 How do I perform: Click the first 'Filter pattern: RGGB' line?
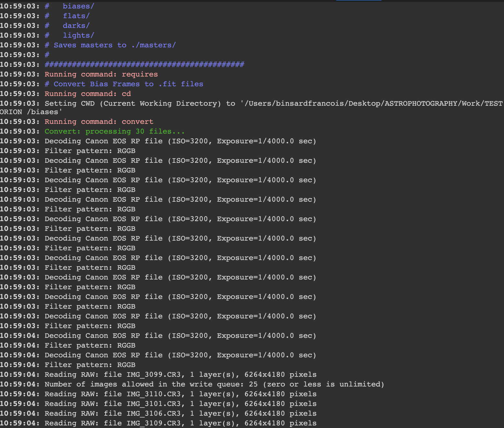(x=90, y=151)
